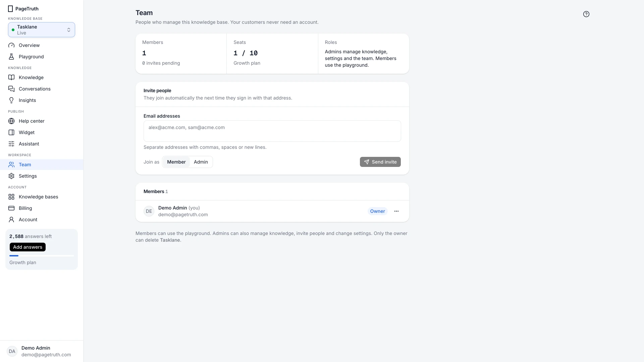The width and height of the screenshot is (644, 362).
Task: Click the PageTruth logo icon
Action: pos(10,9)
